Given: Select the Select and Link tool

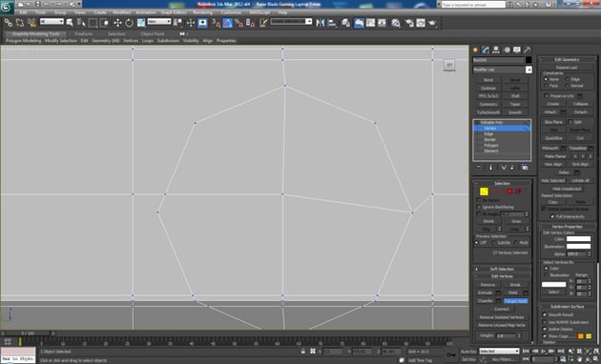Looking at the screenshot, I should tap(8, 23).
